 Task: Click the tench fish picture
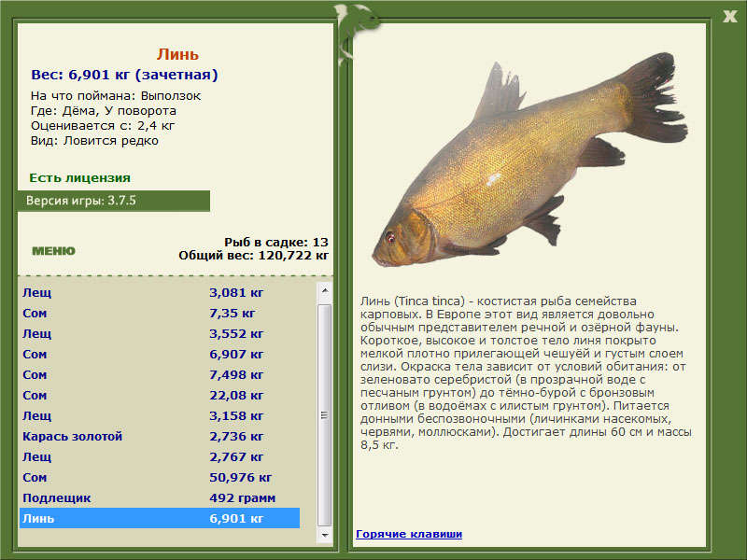coord(530,160)
